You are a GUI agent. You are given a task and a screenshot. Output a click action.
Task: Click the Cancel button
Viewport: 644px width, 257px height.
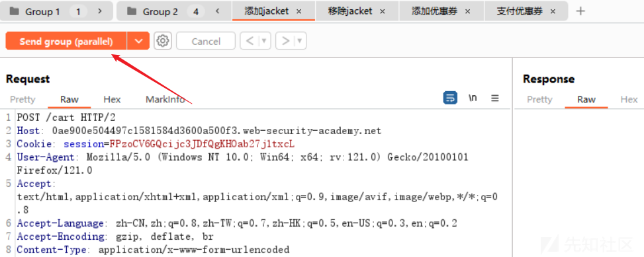click(x=206, y=41)
